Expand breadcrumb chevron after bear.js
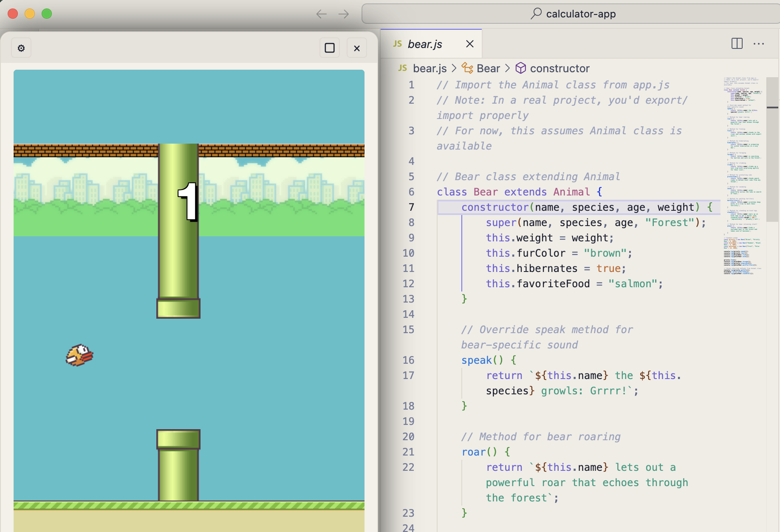The width and height of the screenshot is (780, 532). 454,68
